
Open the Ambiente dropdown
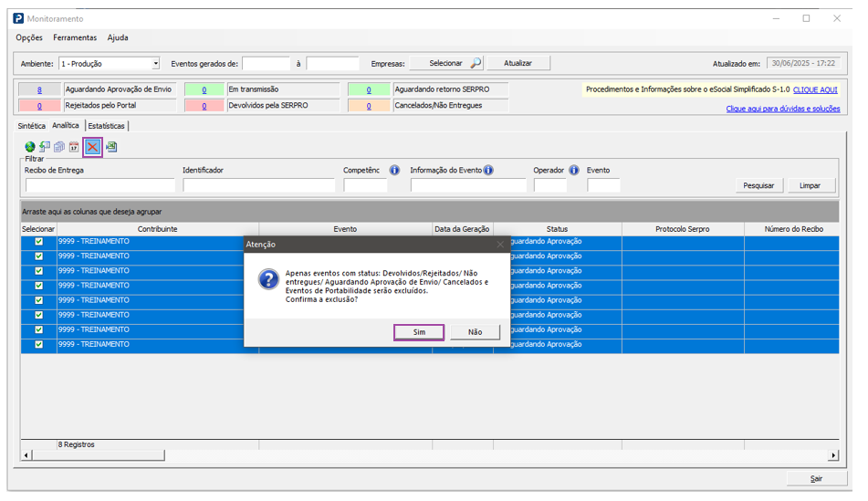pos(155,64)
